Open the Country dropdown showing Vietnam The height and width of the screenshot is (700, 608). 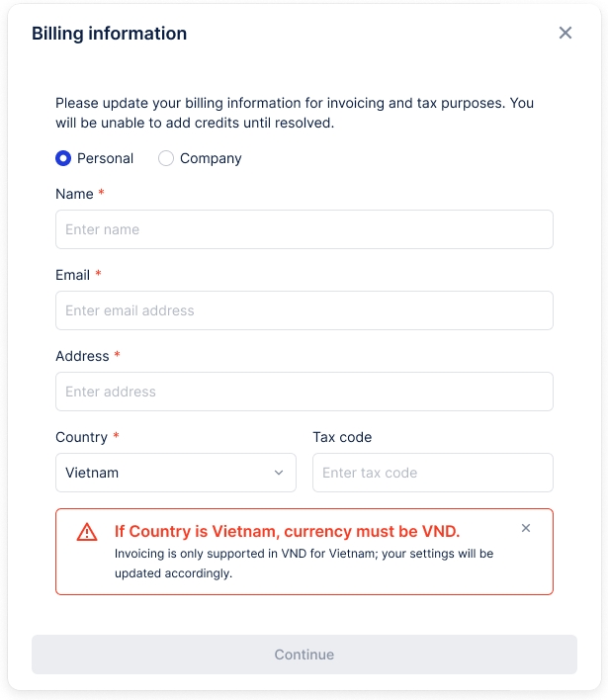(175, 473)
